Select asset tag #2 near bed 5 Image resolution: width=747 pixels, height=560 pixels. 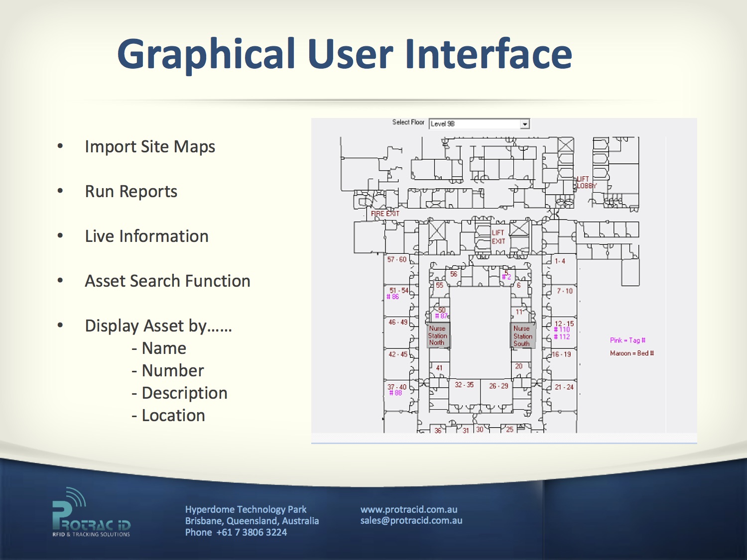tap(506, 277)
